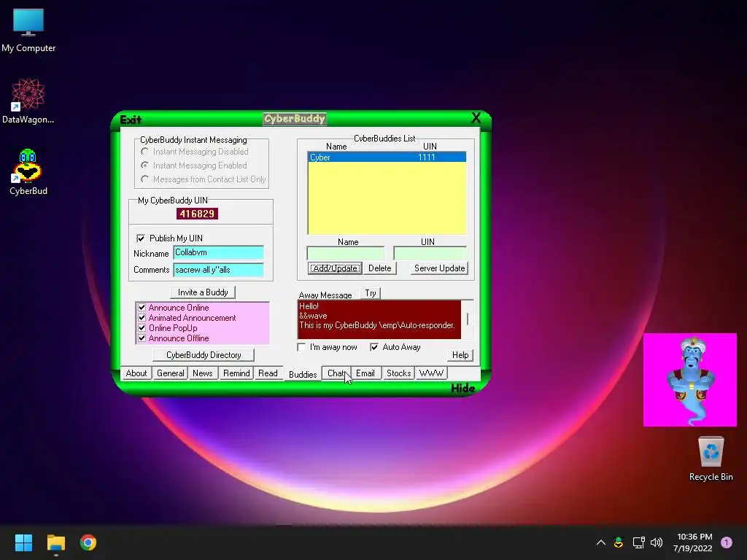This screenshot has width=747, height=560.
Task: Switch to the Chat tab
Action: coord(336,373)
